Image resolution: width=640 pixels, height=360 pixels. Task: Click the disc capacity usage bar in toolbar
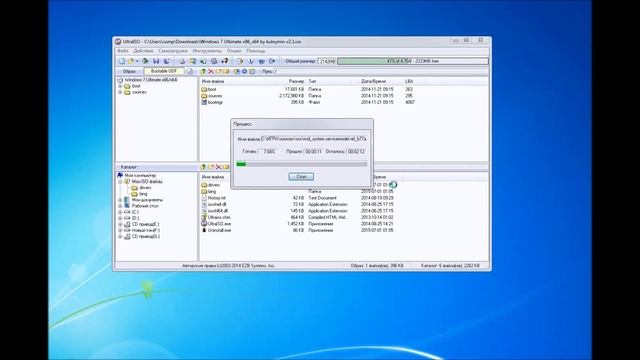coord(413,61)
